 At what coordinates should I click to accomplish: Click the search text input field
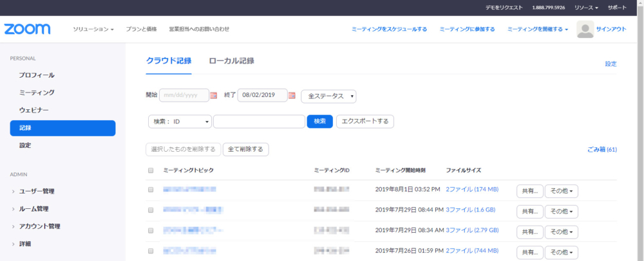(x=259, y=122)
